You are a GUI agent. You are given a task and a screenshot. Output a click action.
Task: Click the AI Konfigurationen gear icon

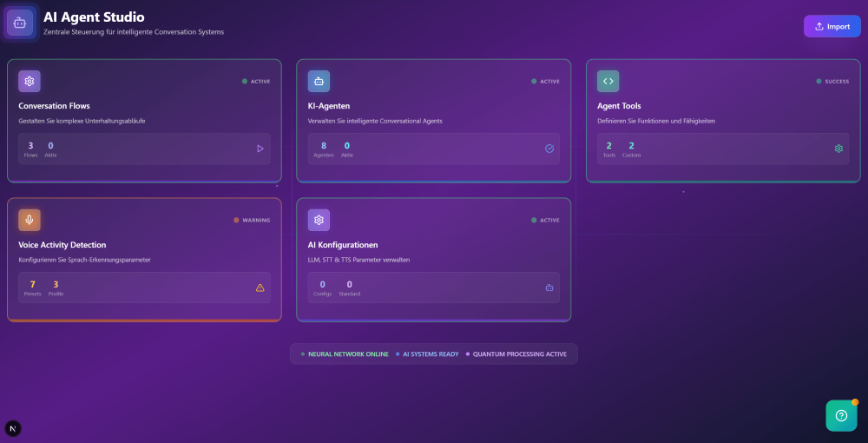[319, 221]
